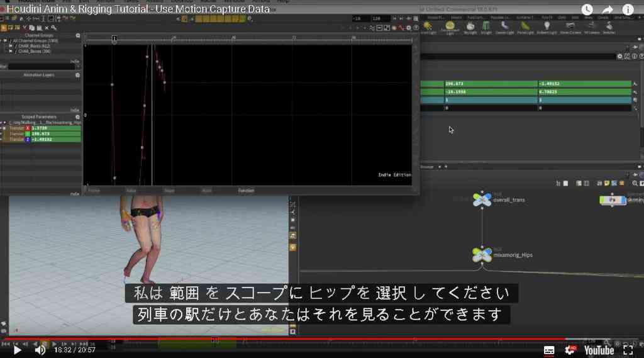644x358 pixels.
Task: Edit the 296.673 parameter field
Action: point(491,84)
